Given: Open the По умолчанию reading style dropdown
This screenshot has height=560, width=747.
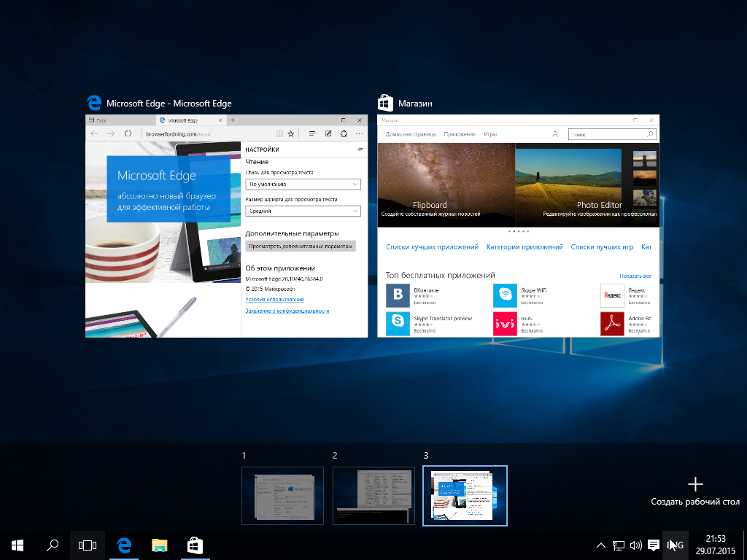Looking at the screenshot, I should [303, 184].
